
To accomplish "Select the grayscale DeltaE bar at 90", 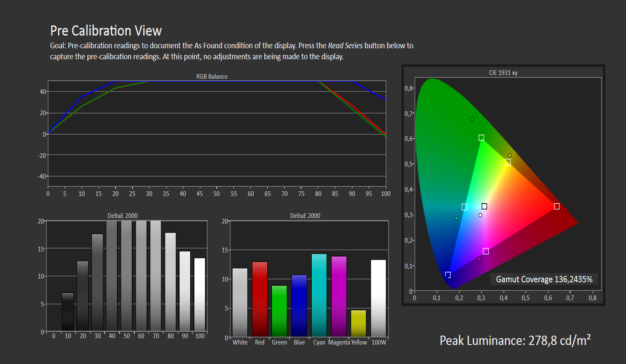I will pos(185,291).
